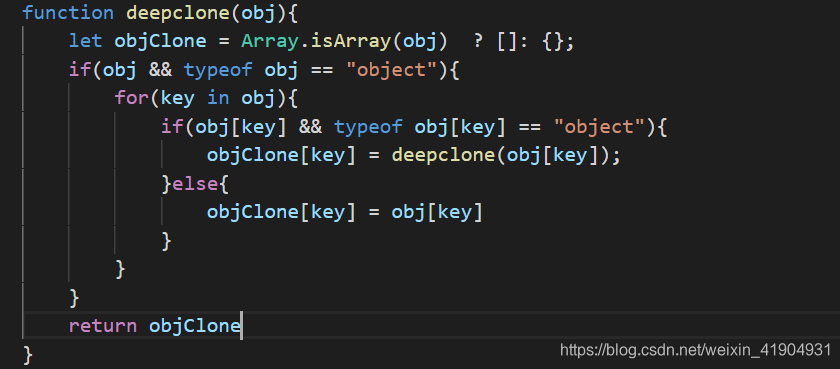Click the "return" keyword
This screenshot has width=840, height=369.
pos(103,325)
